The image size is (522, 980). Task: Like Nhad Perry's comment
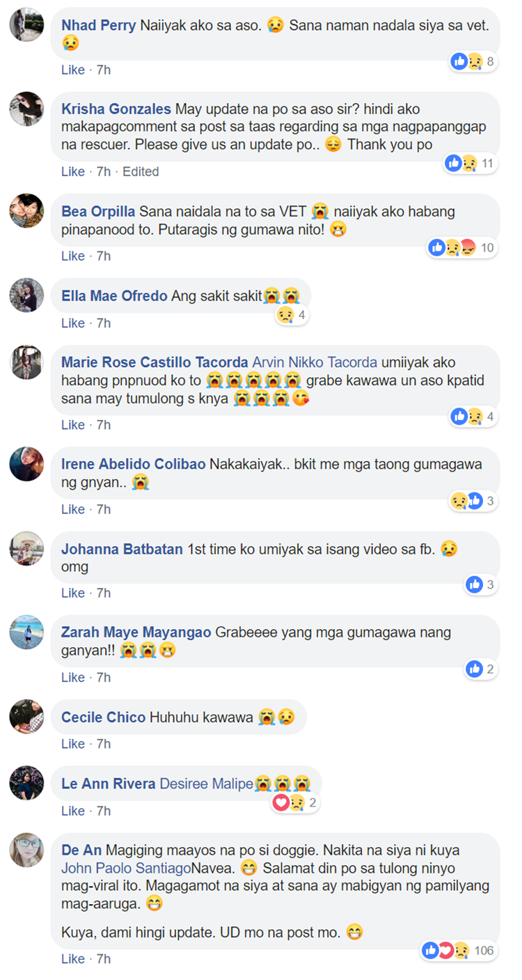[73, 70]
